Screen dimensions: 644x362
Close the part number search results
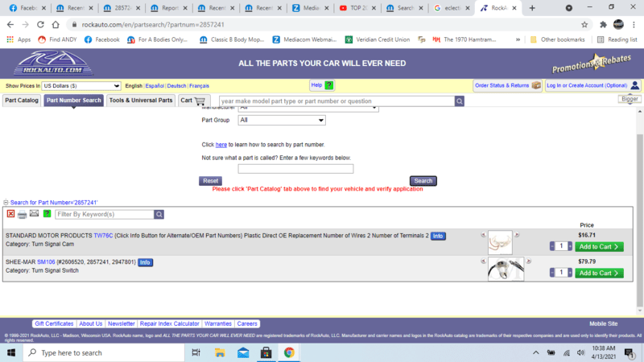(10, 214)
